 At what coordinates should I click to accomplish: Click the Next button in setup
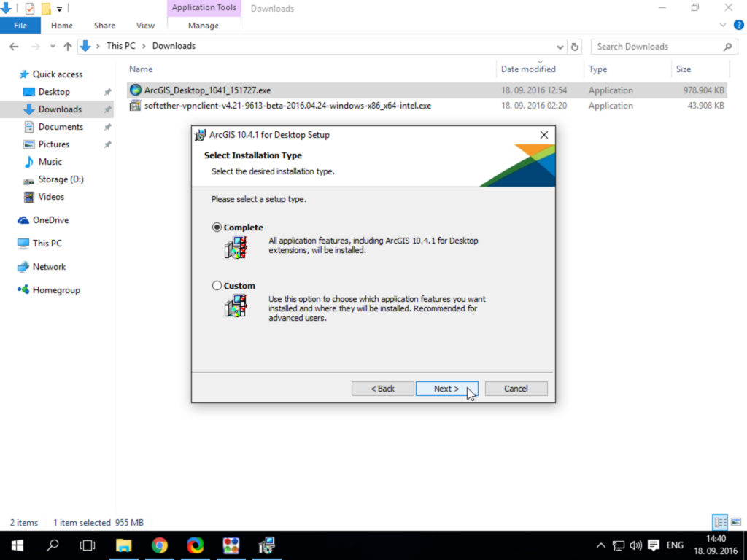(446, 389)
